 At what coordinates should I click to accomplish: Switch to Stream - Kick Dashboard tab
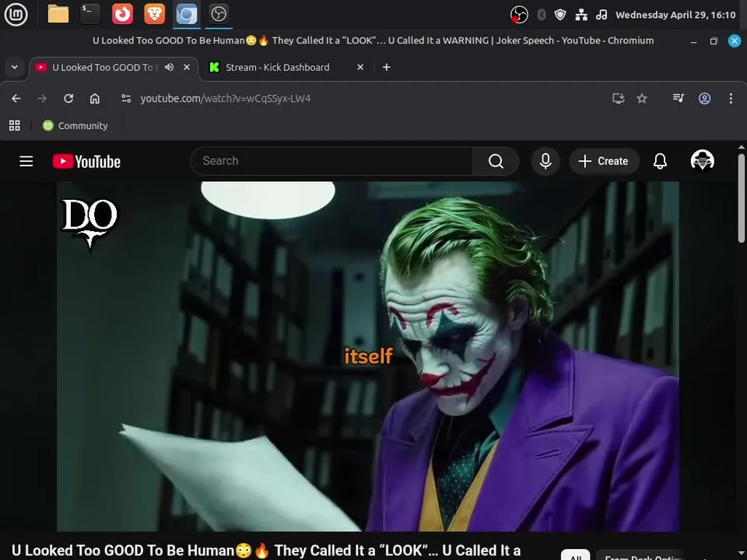click(277, 68)
